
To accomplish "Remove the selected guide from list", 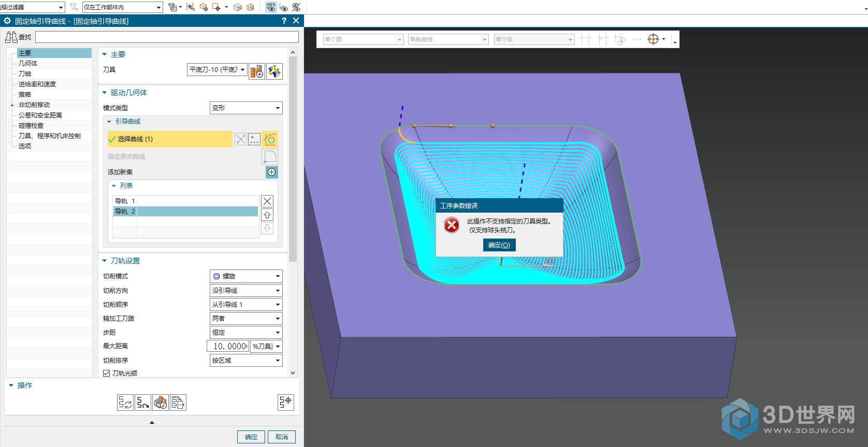I will [267, 201].
